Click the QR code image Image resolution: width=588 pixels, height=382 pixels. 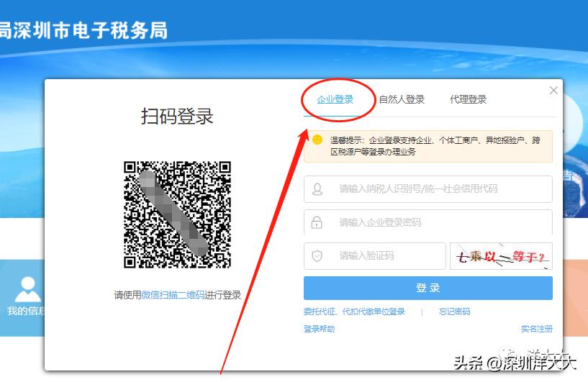[177, 214]
